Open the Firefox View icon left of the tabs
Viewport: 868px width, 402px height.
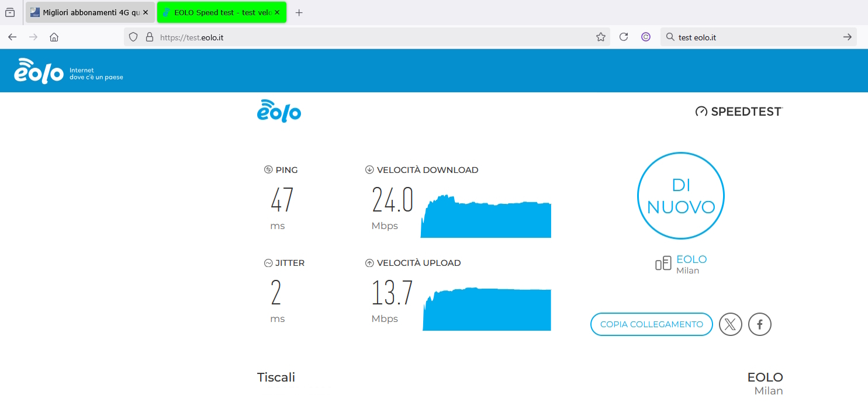(10, 12)
